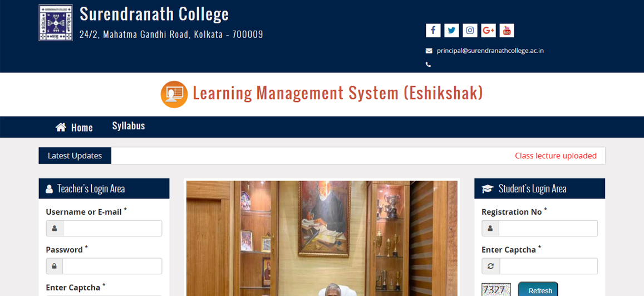Open the Twitter social icon
This screenshot has height=296, width=644.
click(x=451, y=31)
